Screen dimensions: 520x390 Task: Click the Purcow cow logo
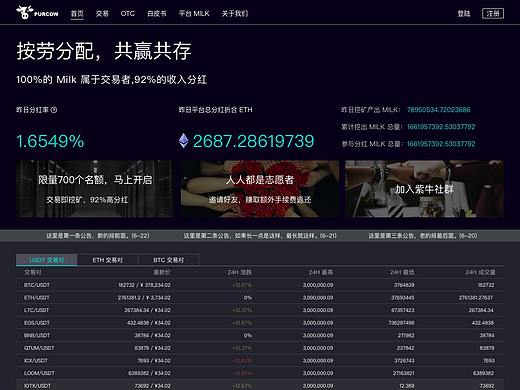pyautogui.click(x=37, y=13)
